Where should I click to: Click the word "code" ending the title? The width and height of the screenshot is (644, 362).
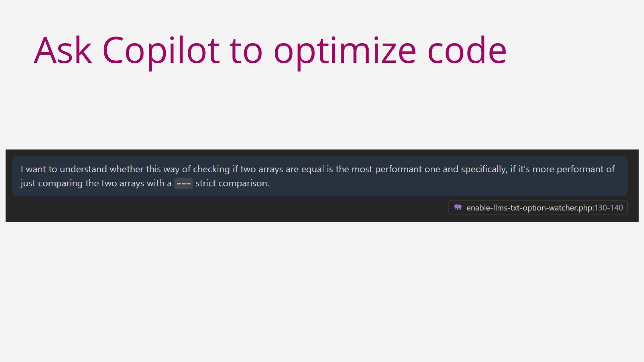[467, 50]
